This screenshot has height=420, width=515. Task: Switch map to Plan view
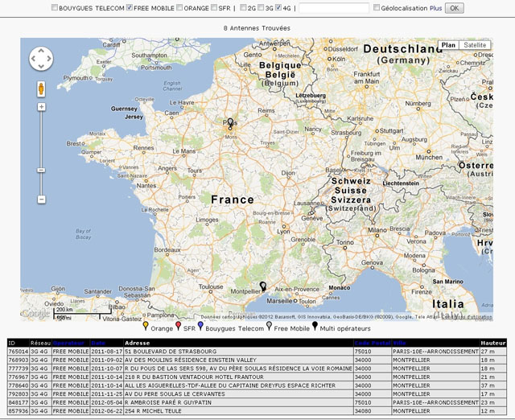449,45
